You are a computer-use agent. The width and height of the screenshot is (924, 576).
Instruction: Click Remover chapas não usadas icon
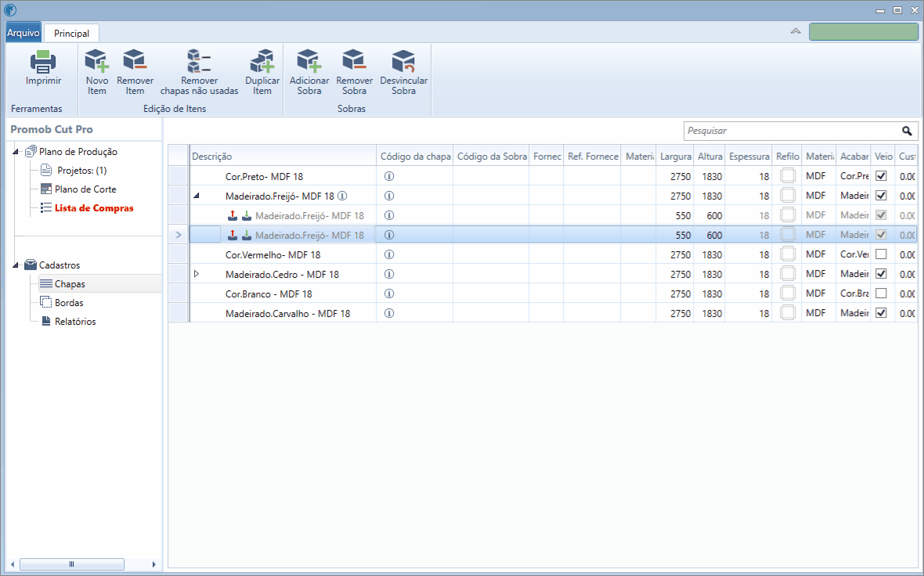point(199,61)
